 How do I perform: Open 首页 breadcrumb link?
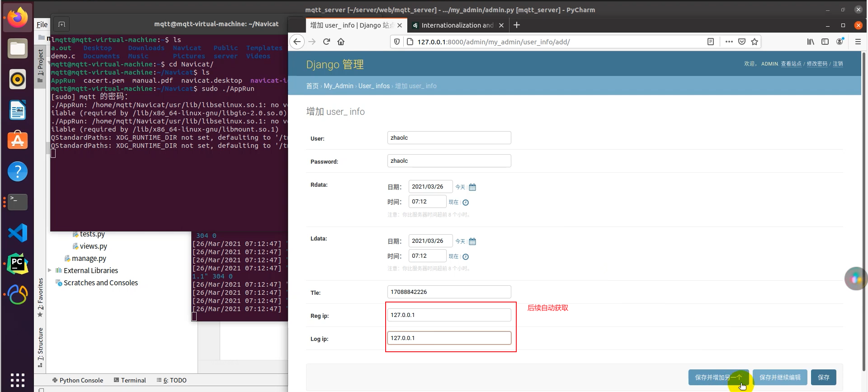(312, 86)
